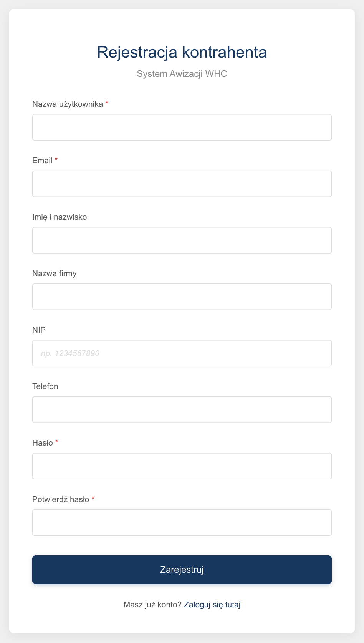Click the Nazwa użytkownika label
Image resolution: width=364 pixels, height=643 pixels.
[x=68, y=104]
